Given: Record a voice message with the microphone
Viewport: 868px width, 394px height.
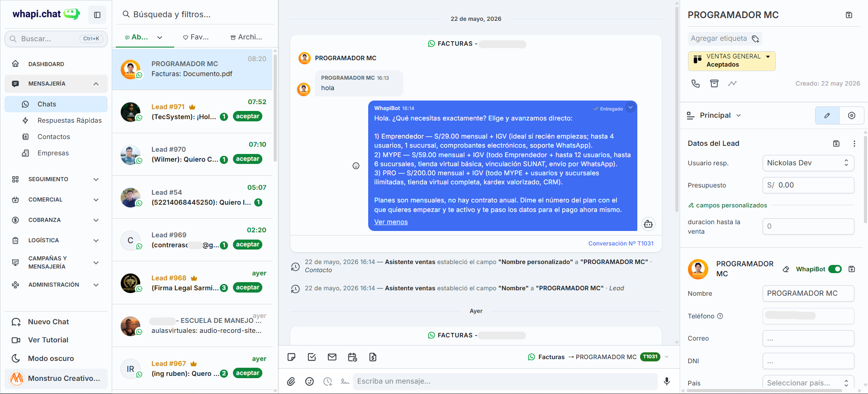Looking at the screenshot, I should 667,381.
